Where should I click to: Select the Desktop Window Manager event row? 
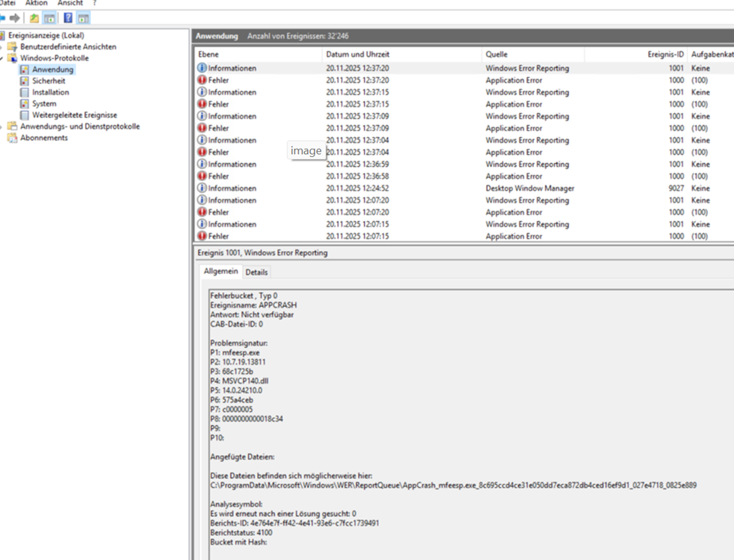(530, 188)
